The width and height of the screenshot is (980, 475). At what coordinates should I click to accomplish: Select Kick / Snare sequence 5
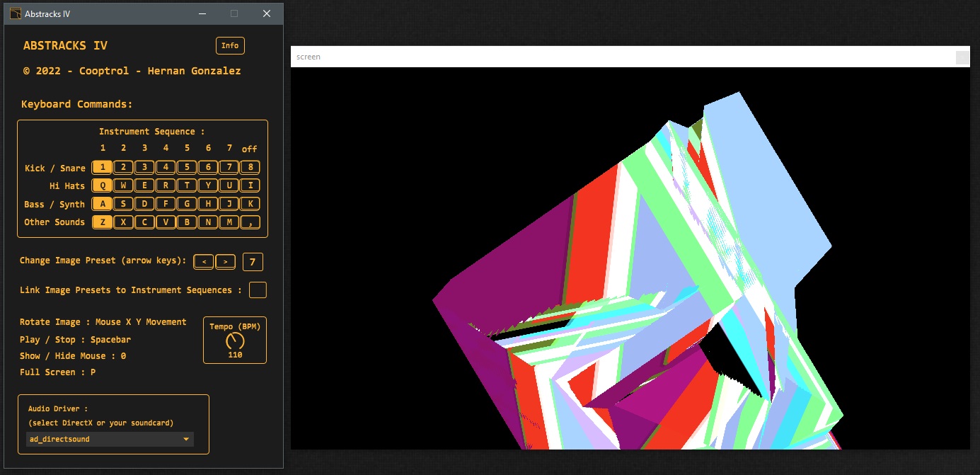click(x=187, y=168)
